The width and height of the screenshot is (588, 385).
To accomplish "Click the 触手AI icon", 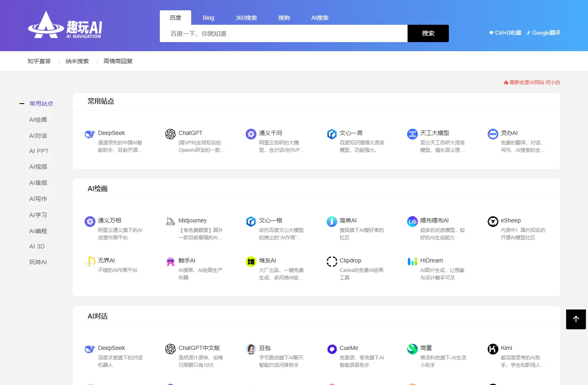I will click(x=171, y=262).
